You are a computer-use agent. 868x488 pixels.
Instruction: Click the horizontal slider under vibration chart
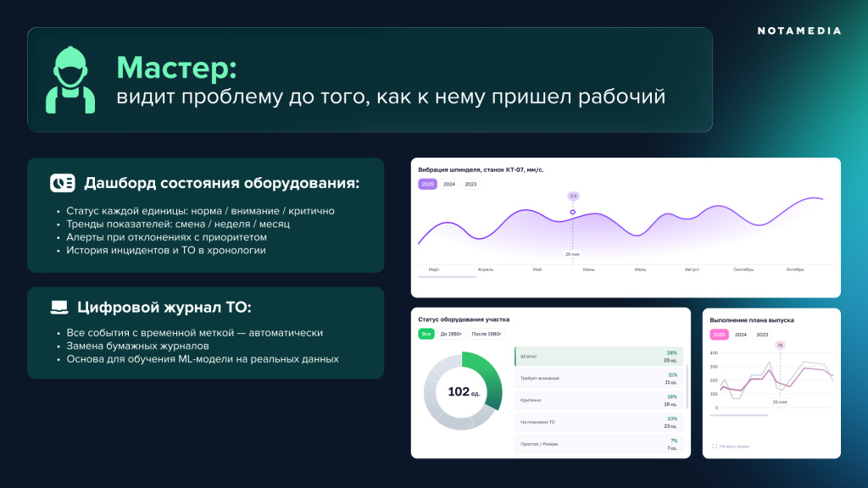[x=448, y=277]
